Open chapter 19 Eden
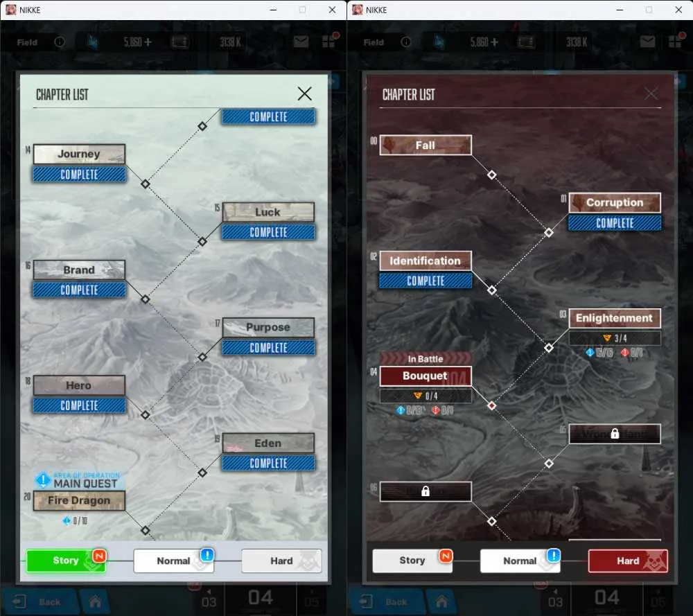Viewport: 693px width, 616px height. coord(268,443)
